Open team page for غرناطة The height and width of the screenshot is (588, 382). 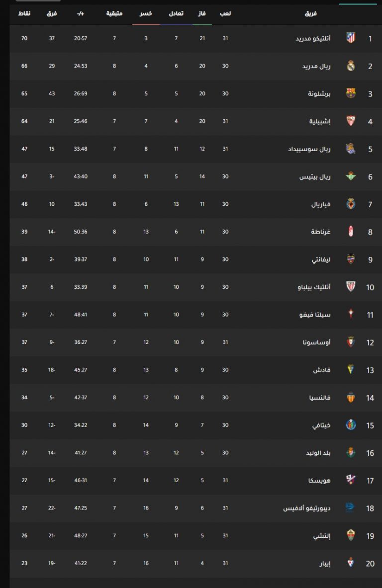pos(320,232)
